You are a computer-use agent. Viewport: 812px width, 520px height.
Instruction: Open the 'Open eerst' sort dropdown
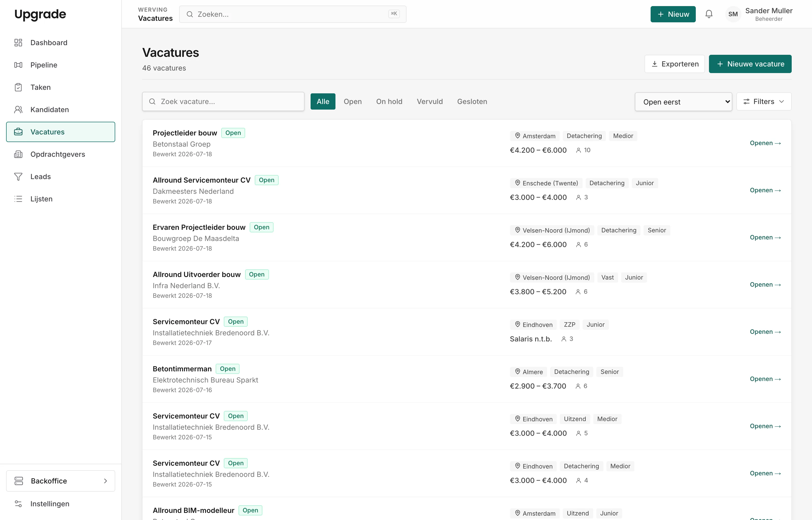683,102
